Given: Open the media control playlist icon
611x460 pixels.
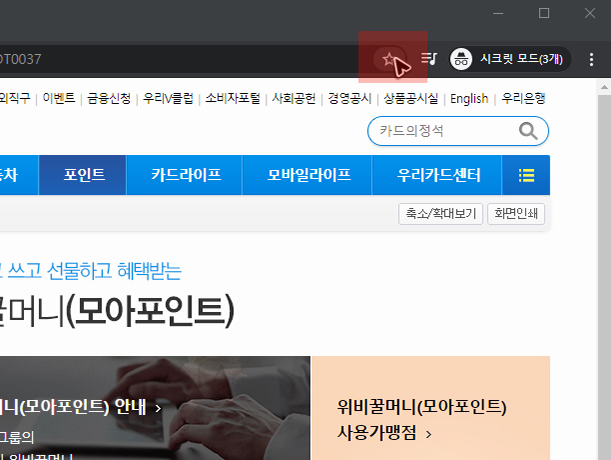Looking at the screenshot, I should (x=429, y=59).
